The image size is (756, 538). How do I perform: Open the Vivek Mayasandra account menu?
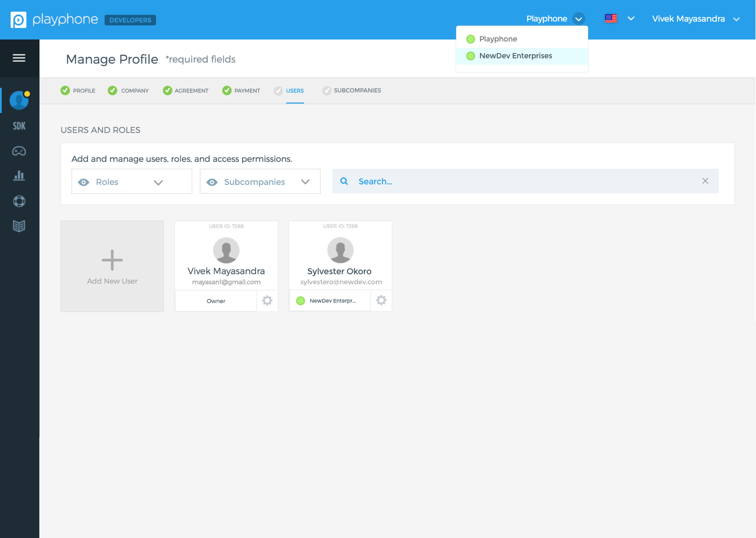pos(696,19)
